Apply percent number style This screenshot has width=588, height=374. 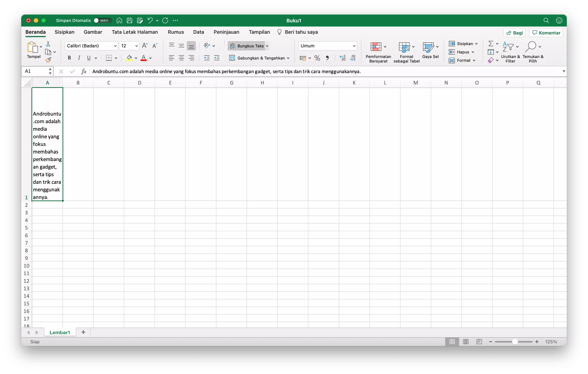pos(317,58)
